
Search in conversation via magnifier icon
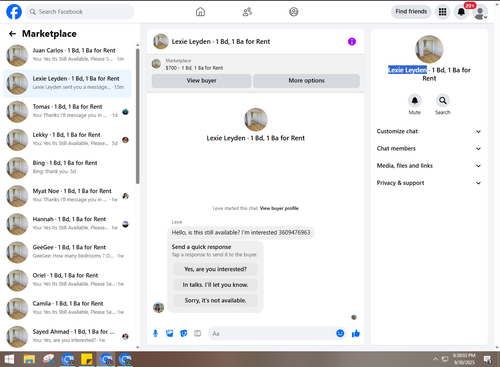click(443, 100)
